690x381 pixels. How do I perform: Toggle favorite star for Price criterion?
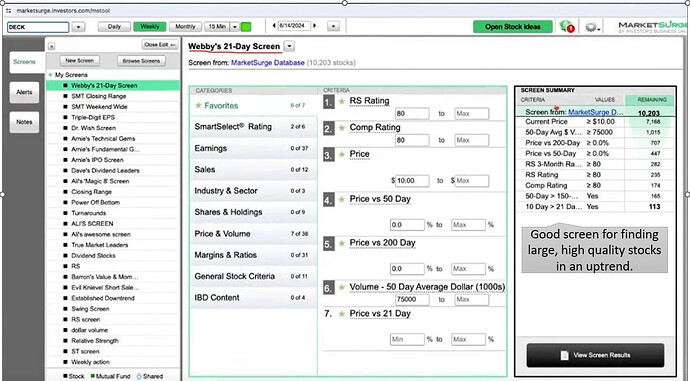(342, 154)
